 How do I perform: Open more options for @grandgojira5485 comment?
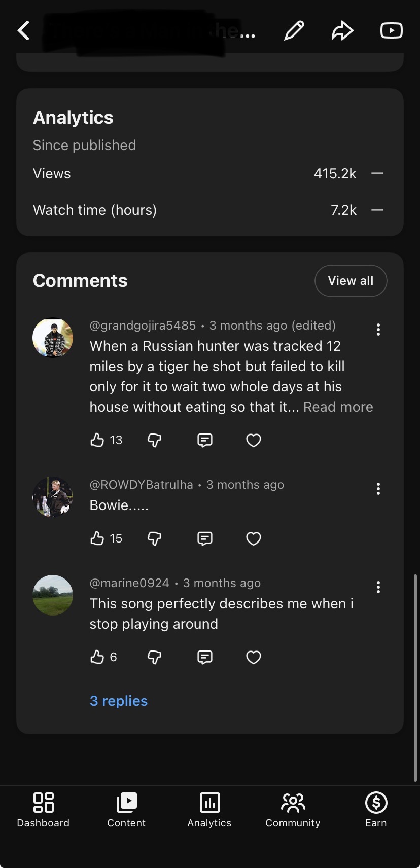[x=378, y=330]
